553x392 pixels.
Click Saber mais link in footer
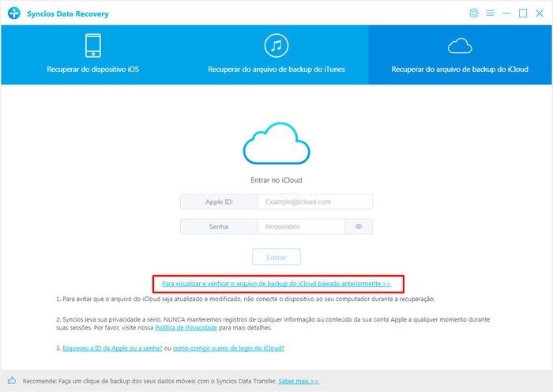point(299,381)
